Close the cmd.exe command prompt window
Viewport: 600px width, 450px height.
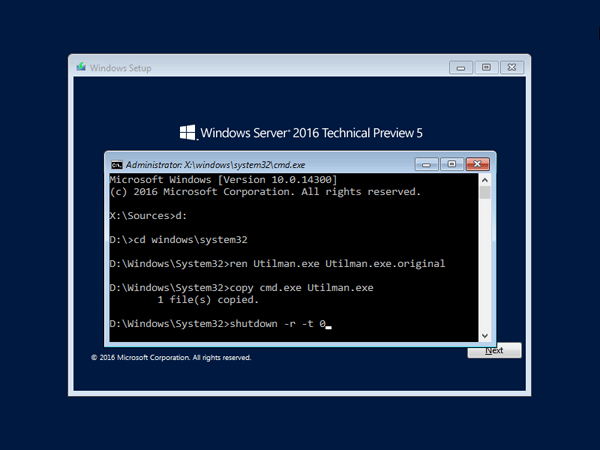pos(477,164)
